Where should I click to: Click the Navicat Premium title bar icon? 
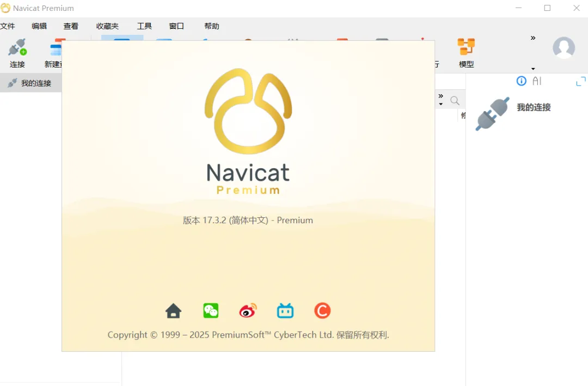tap(5, 8)
